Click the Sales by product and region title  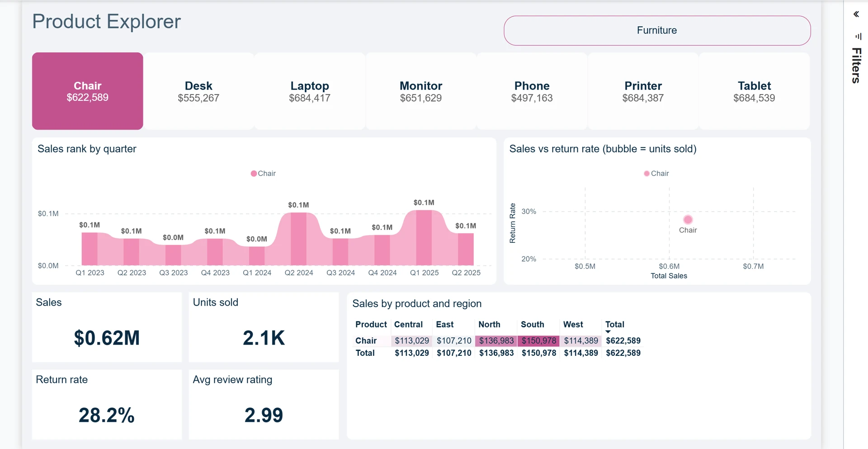click(417, 304)
